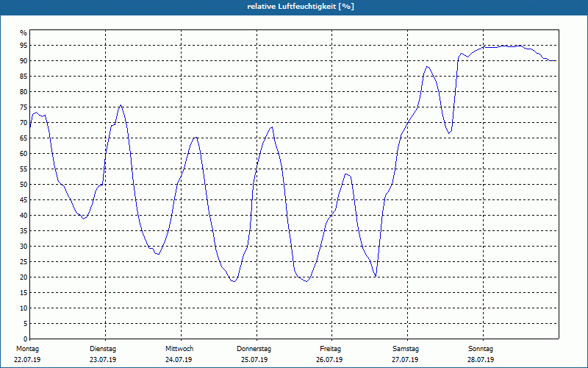Click the 'Mittwoch' day label

(179, 349)
